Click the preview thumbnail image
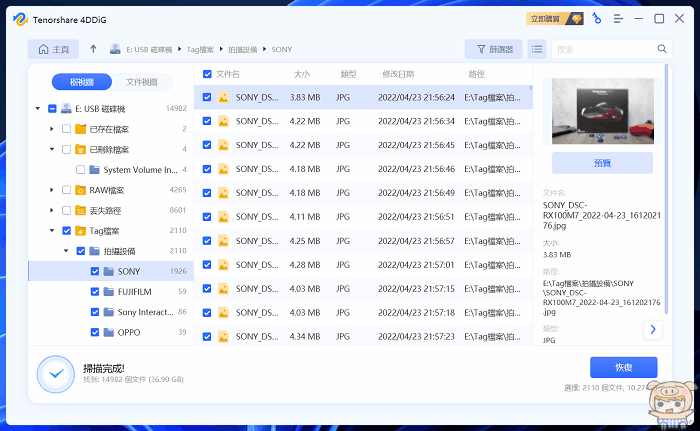The width and height of the screenshot is (700, 431). pos(601,112)
